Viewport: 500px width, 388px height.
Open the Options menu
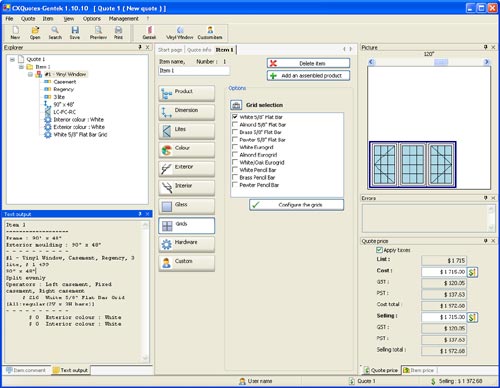point(92,19)
